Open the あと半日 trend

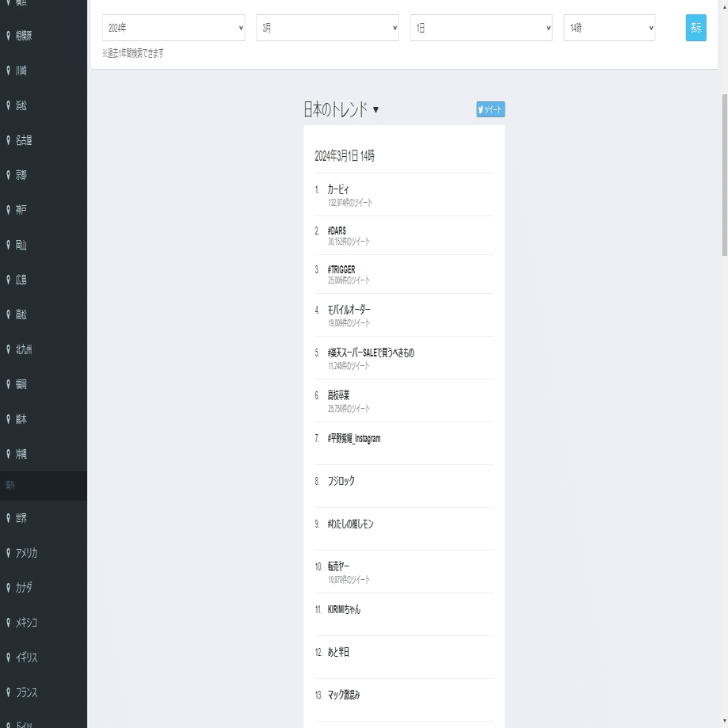(x=338, y=652)
